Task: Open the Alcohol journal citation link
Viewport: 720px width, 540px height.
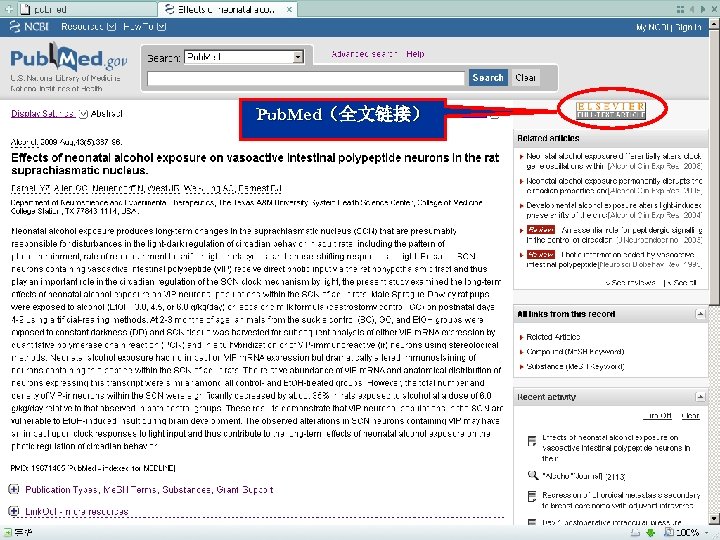Action: (x=24, y=142)
